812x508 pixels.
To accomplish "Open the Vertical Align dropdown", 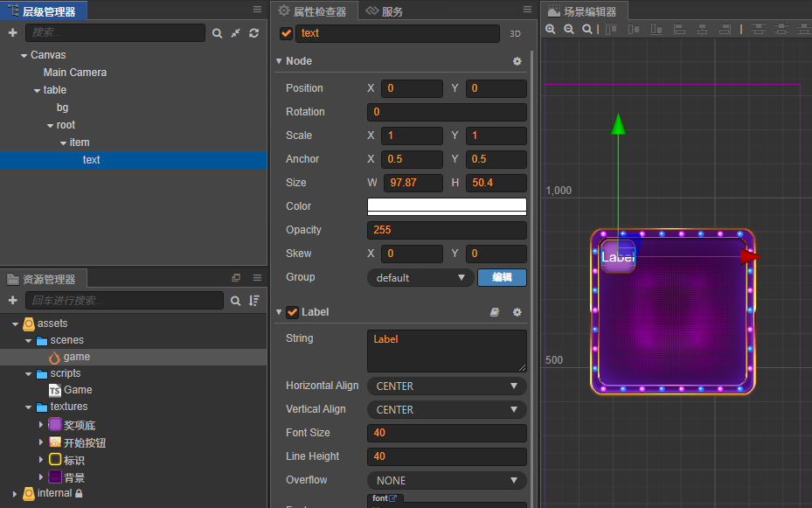I will 447,409.
